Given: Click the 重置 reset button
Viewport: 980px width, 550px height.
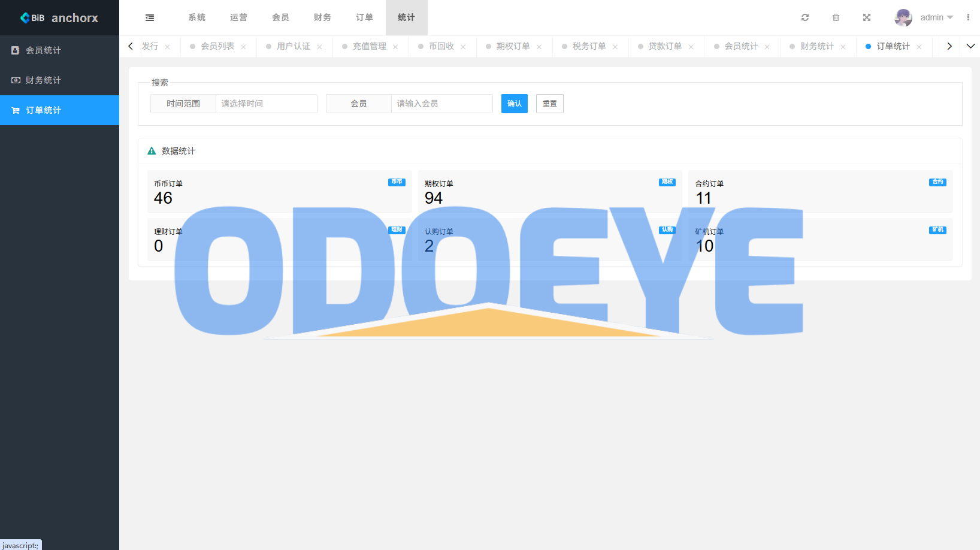Looking at the screenshot, I should [549, 104].
